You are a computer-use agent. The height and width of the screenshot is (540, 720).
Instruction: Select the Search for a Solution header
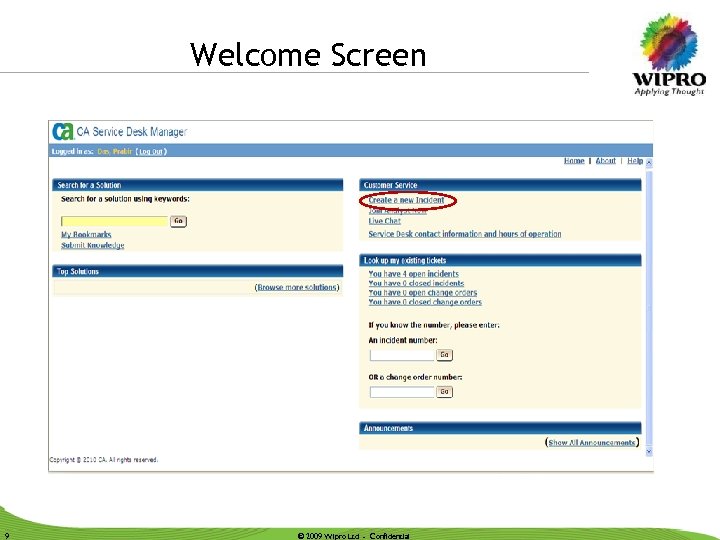coord(197,185)
